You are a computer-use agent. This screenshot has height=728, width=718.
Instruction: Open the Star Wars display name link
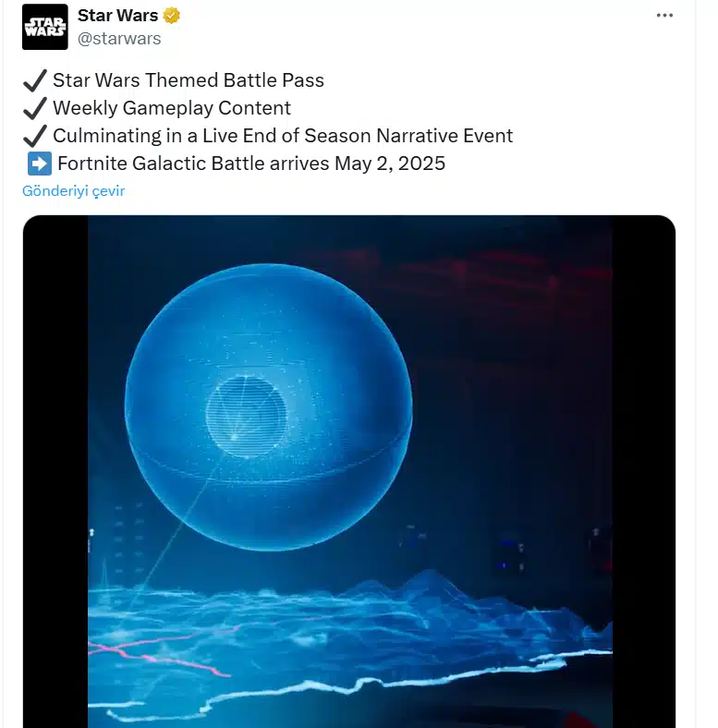click(x=117, y=16)
